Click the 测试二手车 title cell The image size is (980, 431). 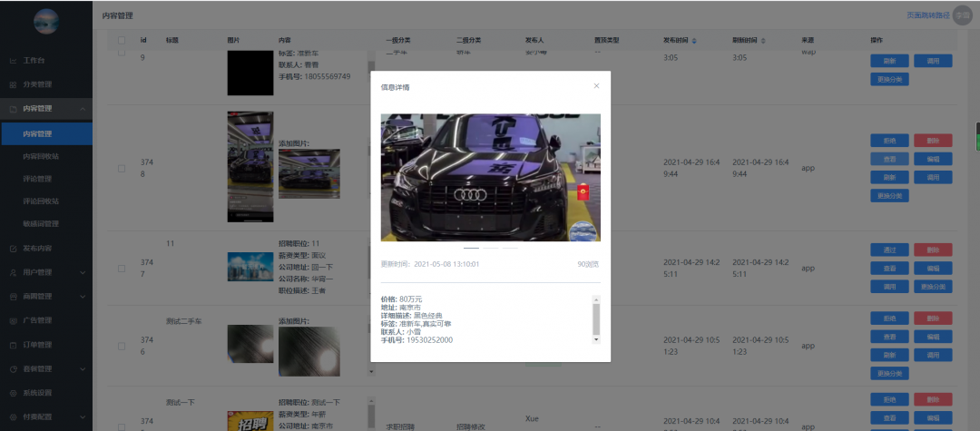click(183, 321)
